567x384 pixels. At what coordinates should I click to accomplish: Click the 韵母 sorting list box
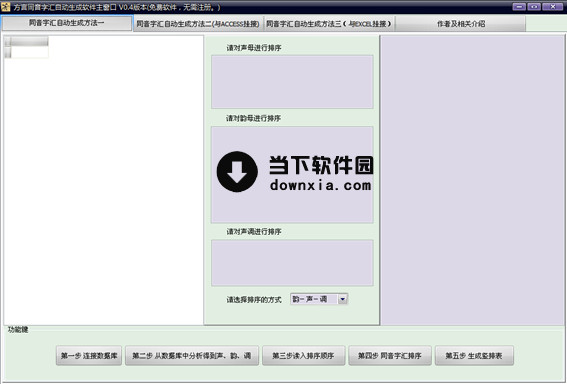[x=292, y=175]
